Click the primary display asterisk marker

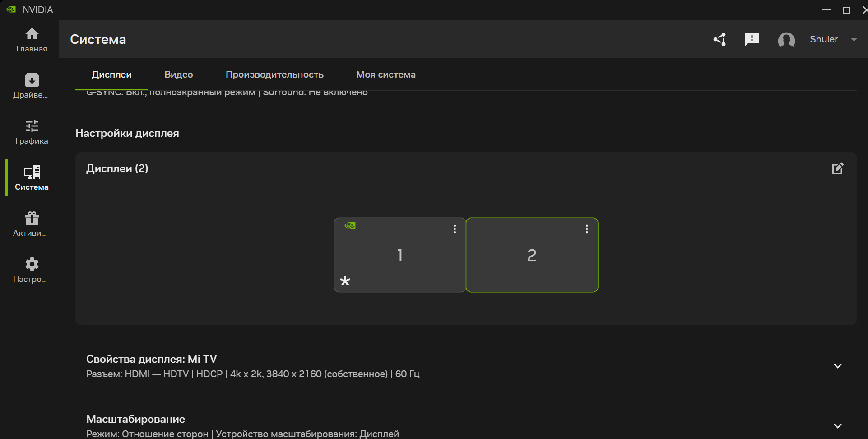(346, 281)
